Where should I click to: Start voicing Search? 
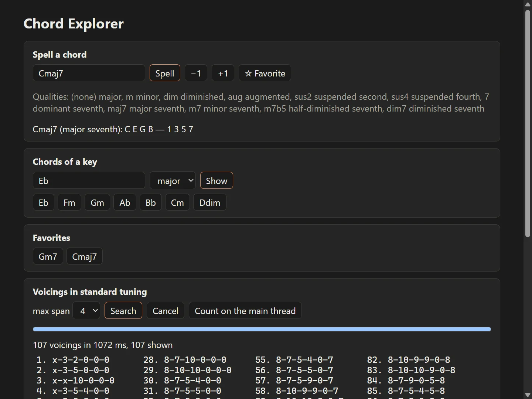click(123, 311)
